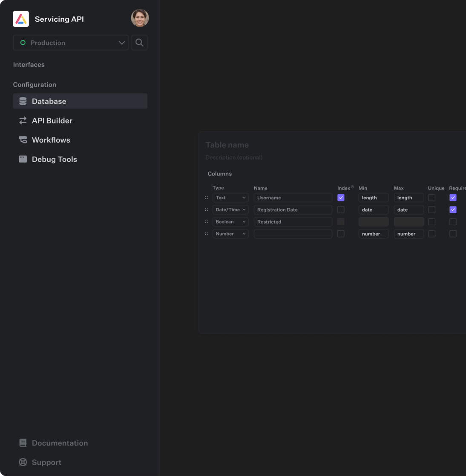Click the Documentation book icon
This screenshot has height=476, width=466.
pyautogui.click(x=23, y=443)
